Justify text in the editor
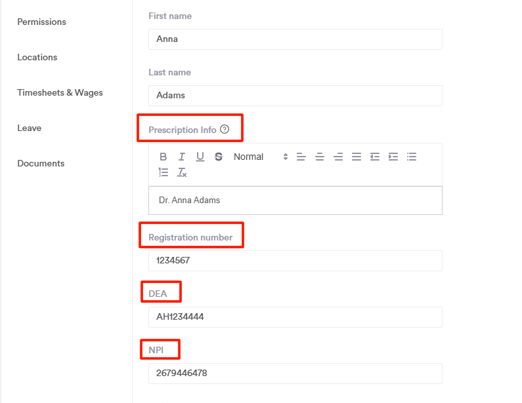Viewport: 522px width, 403px height. (x=356, y=157)
